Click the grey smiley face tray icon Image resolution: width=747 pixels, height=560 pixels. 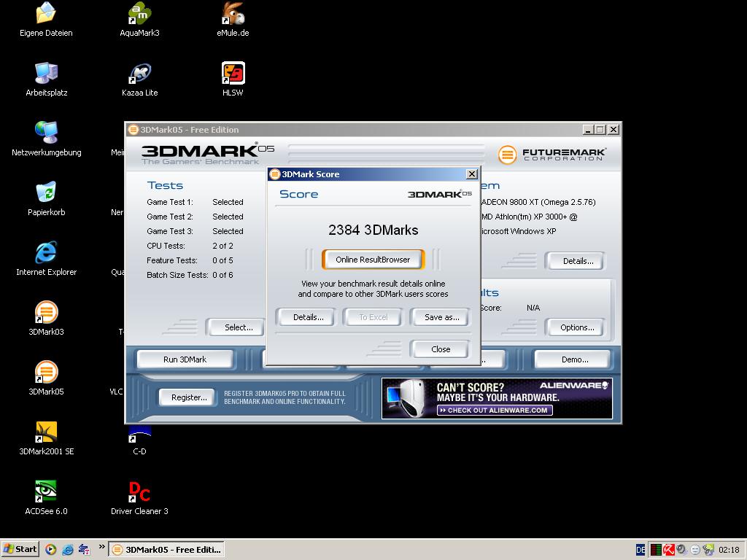point(695,550)
